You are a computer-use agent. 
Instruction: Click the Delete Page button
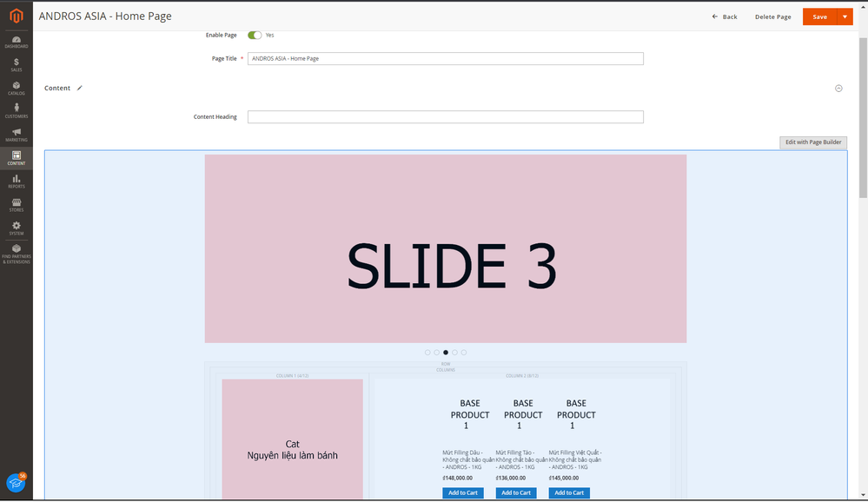tap(772, 17)
